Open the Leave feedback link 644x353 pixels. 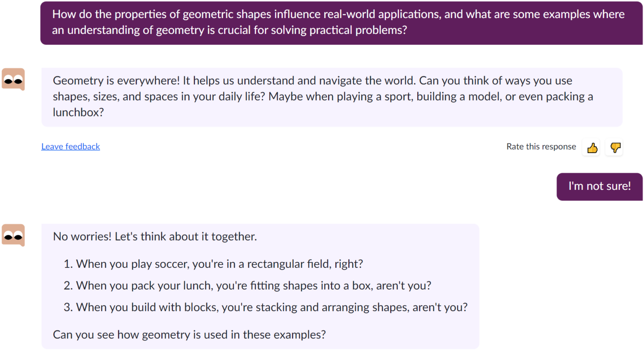pos(70,146)
